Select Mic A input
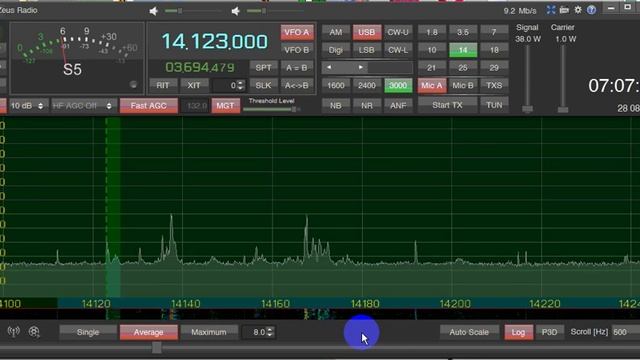This screenshot has width=640, height=360. click(432, 86)
